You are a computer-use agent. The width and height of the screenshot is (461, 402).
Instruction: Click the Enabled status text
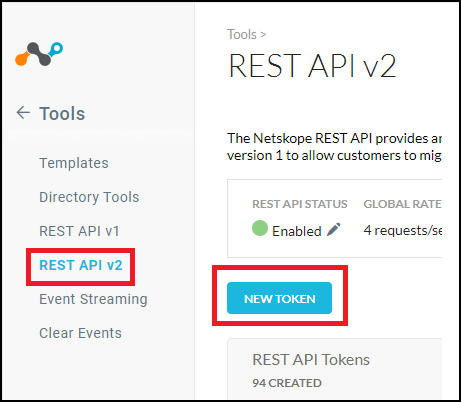[297, 231]
